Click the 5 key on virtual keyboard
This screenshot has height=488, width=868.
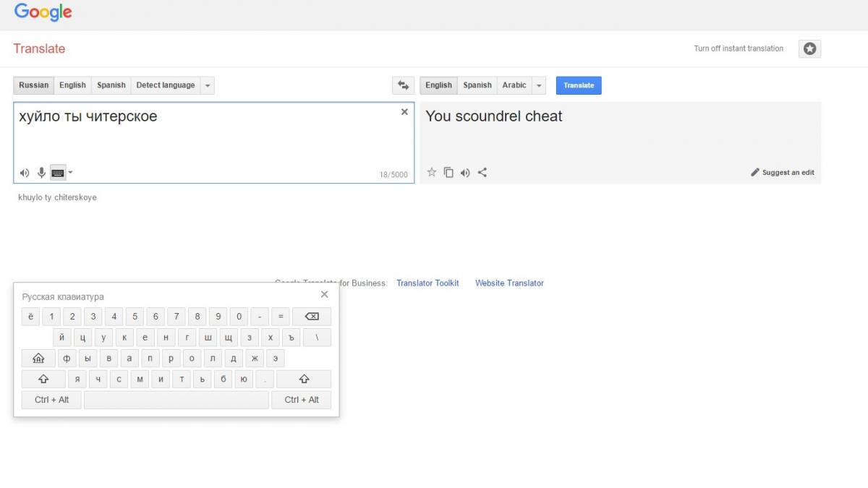point(135,317)
